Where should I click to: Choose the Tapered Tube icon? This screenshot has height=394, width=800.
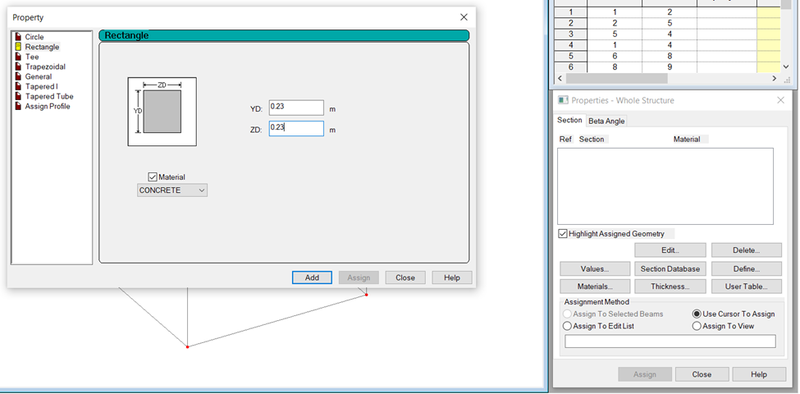[x=18, y=96]
